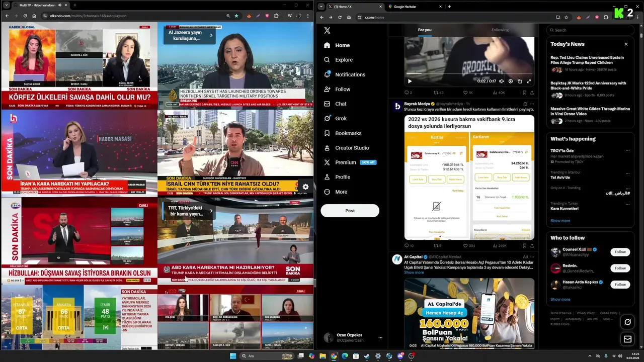
Task: Open Bookmarks in X sidebar
Action: 343,133
